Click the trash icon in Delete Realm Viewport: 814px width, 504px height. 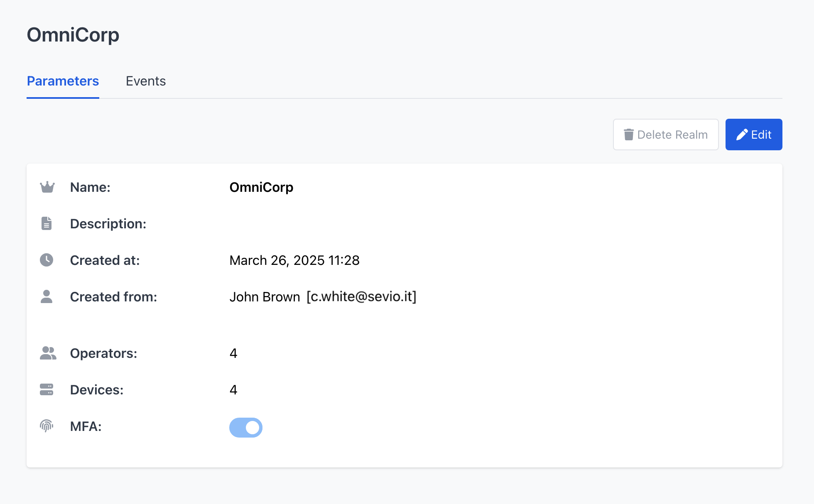(628, 135)
